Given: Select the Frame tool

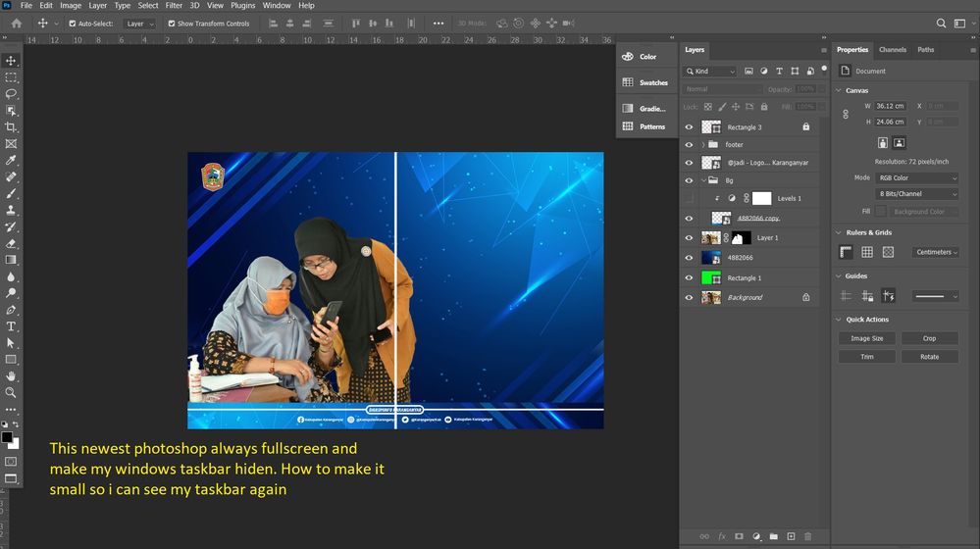Looking at the screenshot, I should pos(11,144).
